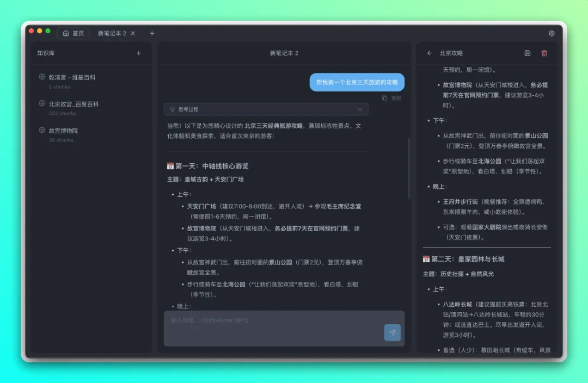588x383 pixels.
Task: Click 八达岭长城 text in note panel
Action: (457, 304)
